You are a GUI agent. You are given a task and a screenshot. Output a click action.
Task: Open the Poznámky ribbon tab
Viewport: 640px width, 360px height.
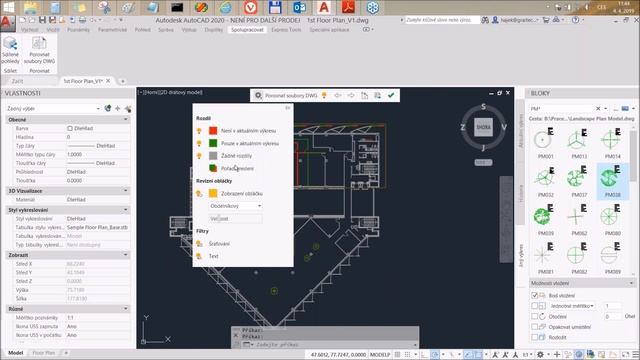[x=78, y=30]
